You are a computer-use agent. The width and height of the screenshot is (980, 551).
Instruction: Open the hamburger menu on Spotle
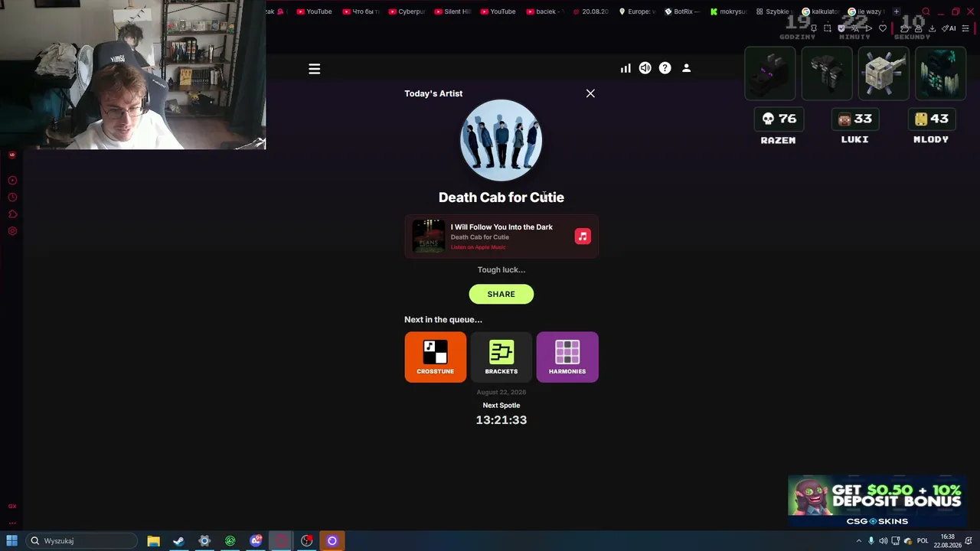314,69
